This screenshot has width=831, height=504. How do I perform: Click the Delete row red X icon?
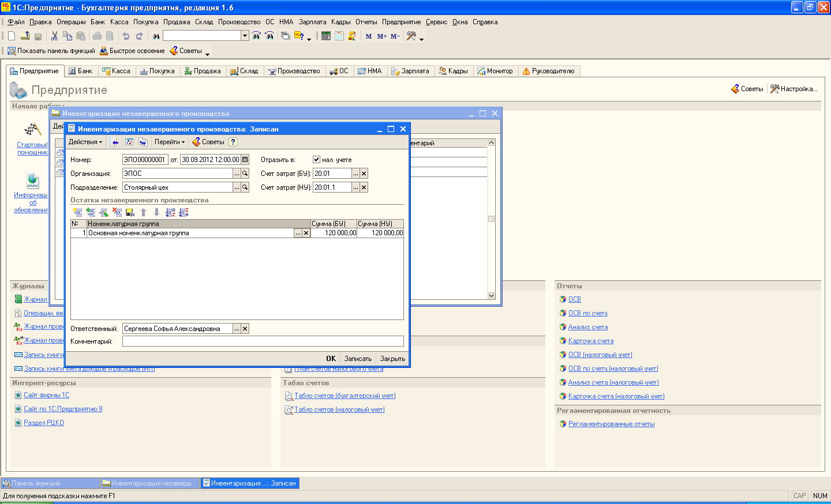(117, 212)
